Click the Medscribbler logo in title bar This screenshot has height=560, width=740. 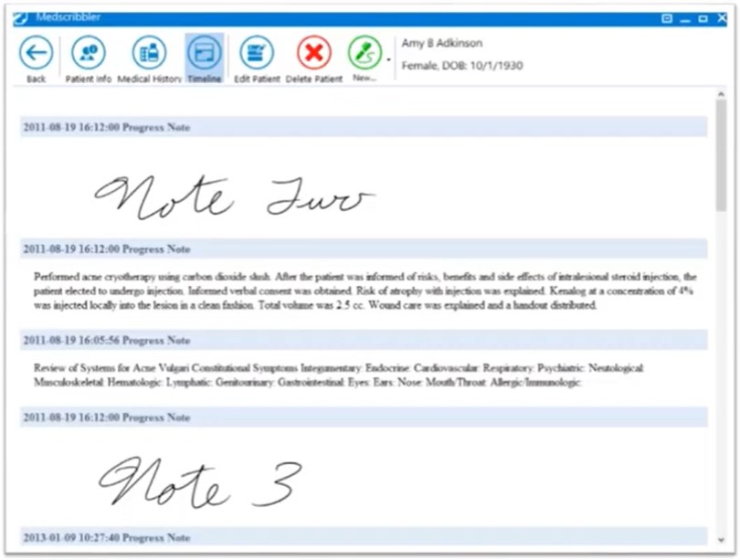tap(20, 18)
